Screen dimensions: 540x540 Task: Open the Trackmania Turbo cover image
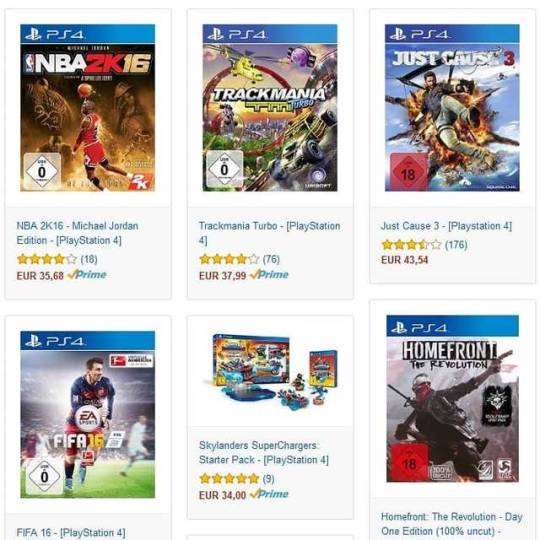click(x=270, y=107)
